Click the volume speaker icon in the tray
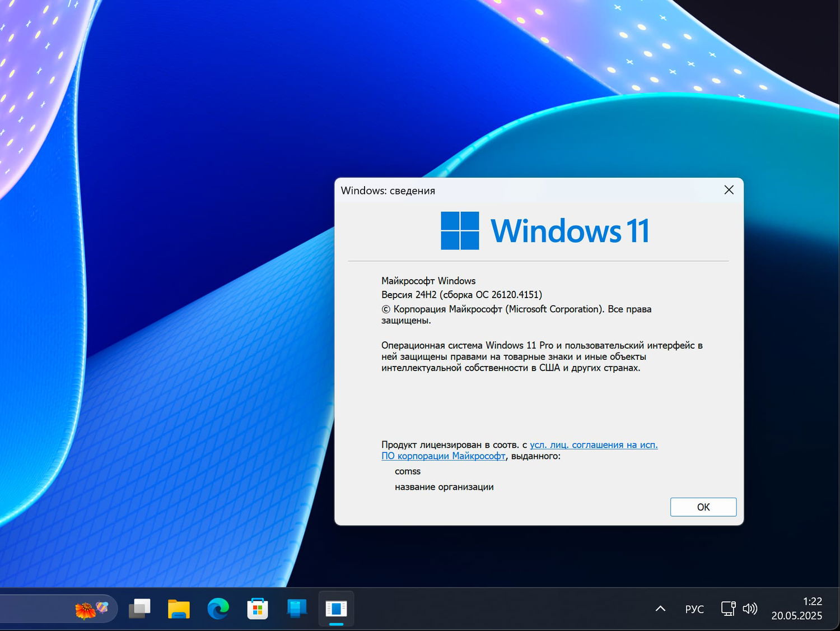The width and height of the screenshot is (840, 631). [750, 609]
